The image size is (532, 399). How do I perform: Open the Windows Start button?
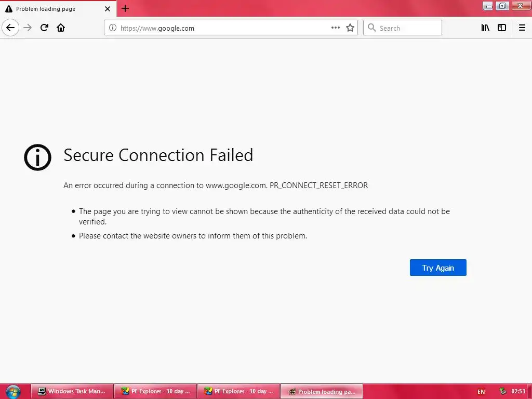pos(13,392)
